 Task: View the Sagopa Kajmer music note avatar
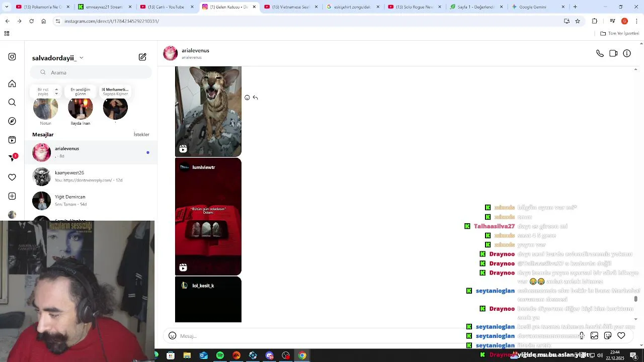pos(115,108)
